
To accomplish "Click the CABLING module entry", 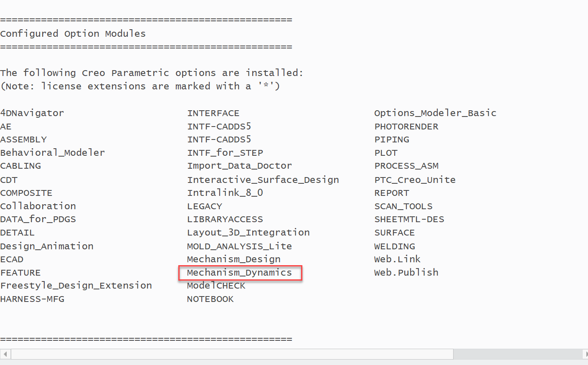I will pos(20,166).
